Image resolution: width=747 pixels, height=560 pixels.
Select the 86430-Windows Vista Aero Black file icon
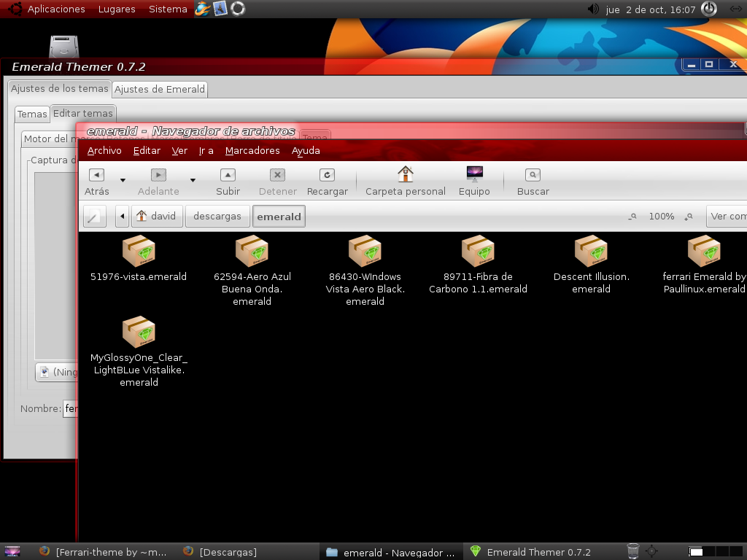(365, 251)
